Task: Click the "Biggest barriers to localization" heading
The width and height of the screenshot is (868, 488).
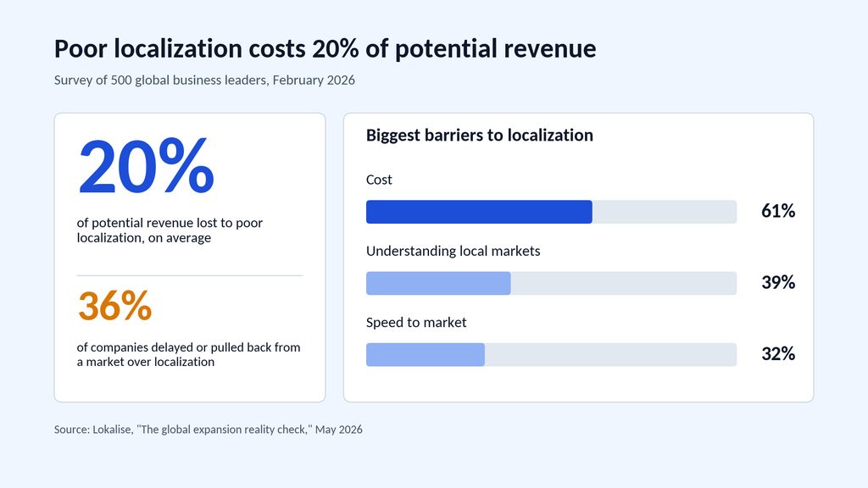Action: coord(480,135)
